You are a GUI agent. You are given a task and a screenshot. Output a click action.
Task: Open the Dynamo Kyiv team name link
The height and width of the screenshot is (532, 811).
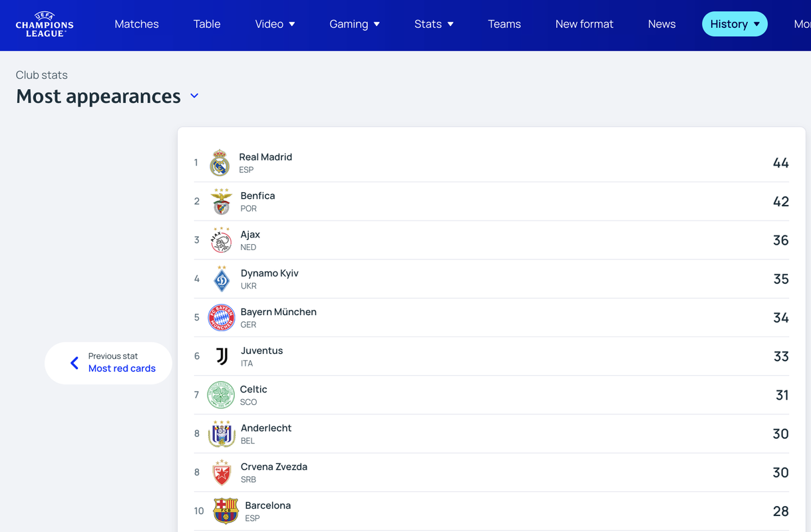click(x=269, y=273)
